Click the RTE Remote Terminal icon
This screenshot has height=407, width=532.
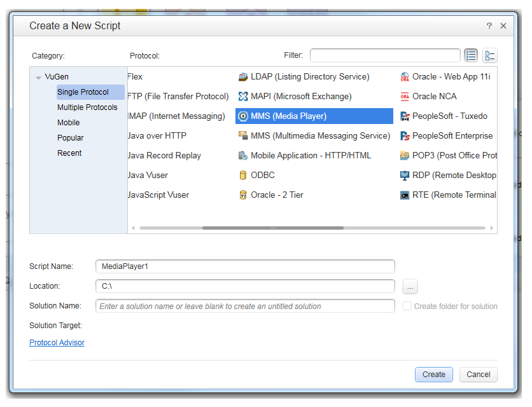click(405, 195)
